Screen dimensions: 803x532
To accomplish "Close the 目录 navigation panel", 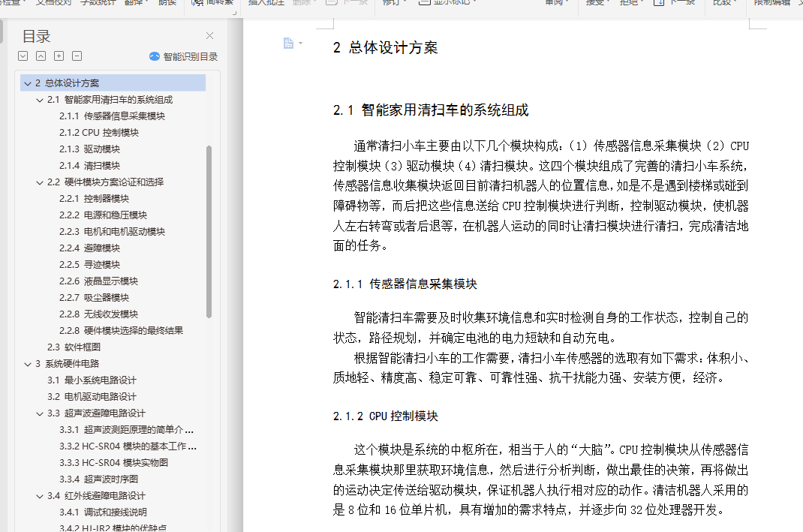I will 209,35.
